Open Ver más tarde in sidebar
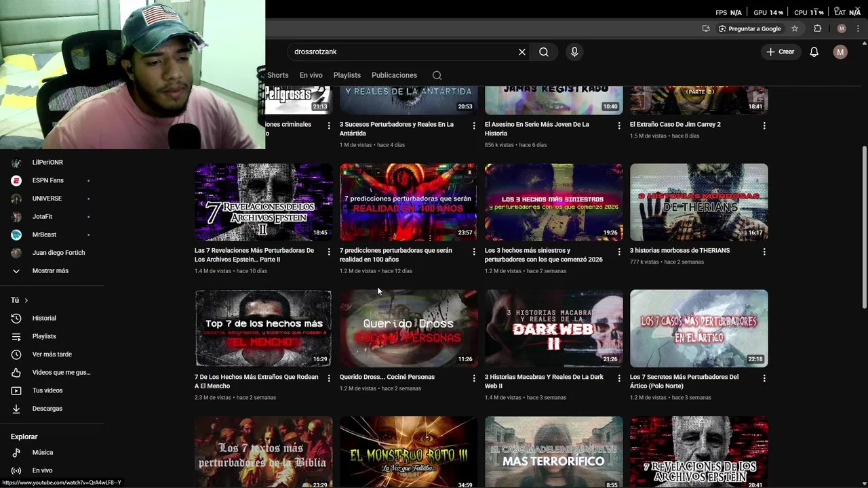 pos(52,354)
